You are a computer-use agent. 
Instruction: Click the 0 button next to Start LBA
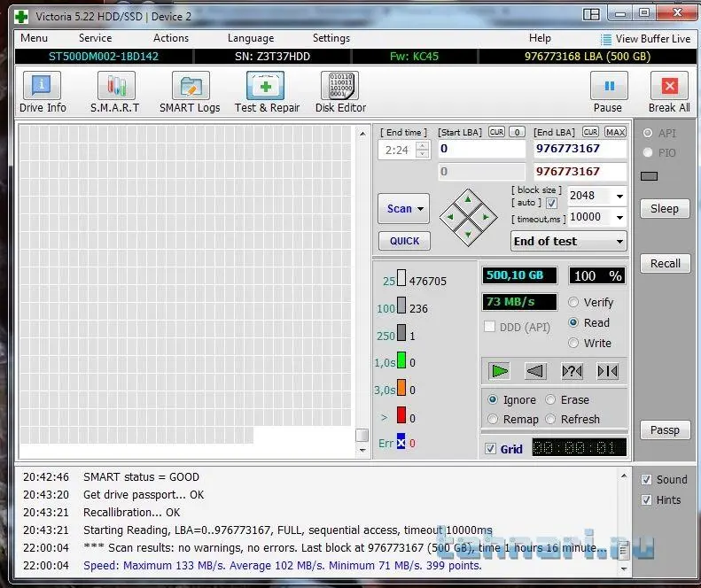[x=518, y=132]
